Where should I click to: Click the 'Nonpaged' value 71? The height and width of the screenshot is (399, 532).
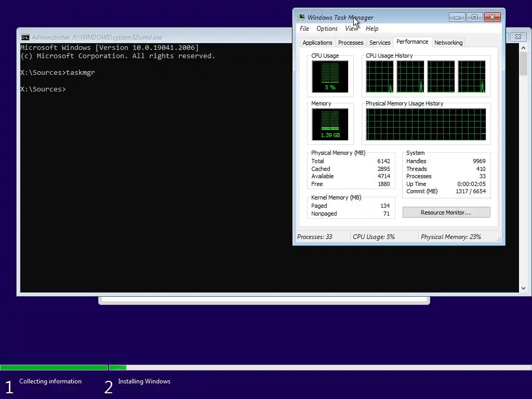coord(386,214)
